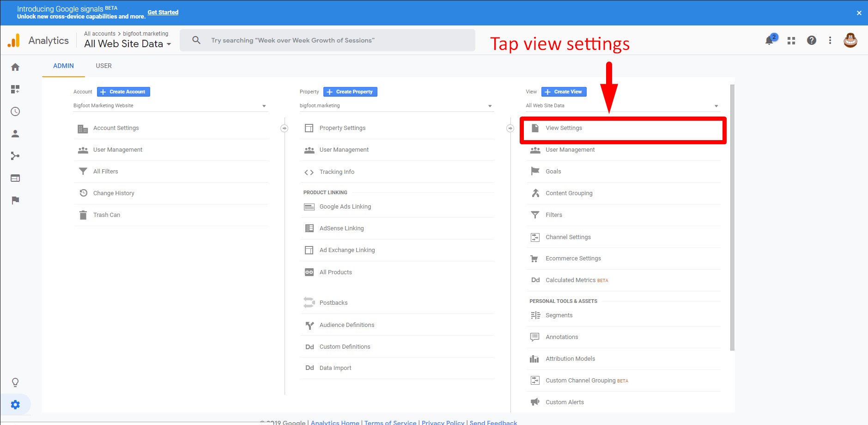Screen dimensions: 868x425
Task: Open your account avatar menu
Action: tap(850, 40)
